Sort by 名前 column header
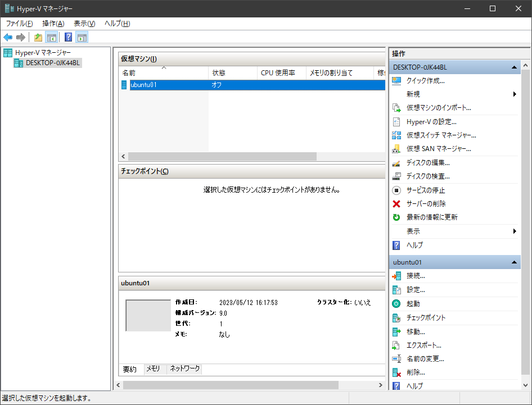 pos(164,73)
